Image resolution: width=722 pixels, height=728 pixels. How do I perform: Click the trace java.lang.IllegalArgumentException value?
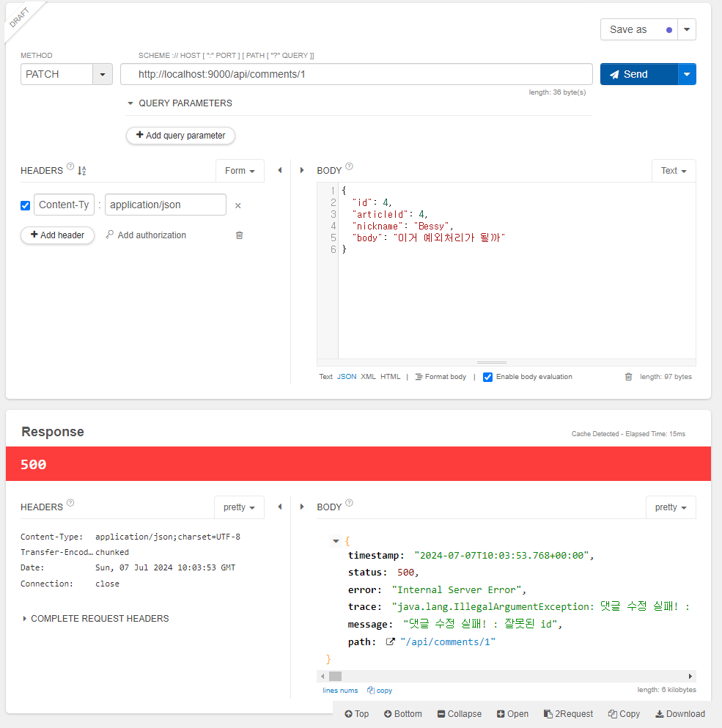[541, 607]
